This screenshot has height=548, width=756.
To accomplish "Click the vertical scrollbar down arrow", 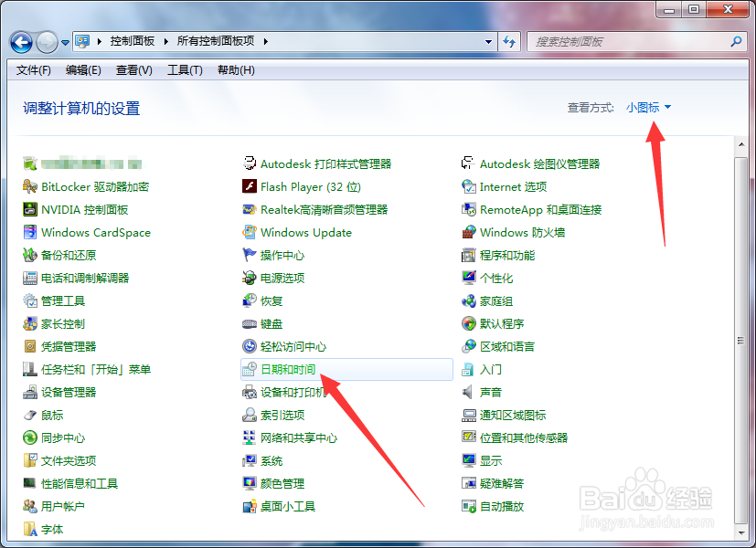I will 741,533.
